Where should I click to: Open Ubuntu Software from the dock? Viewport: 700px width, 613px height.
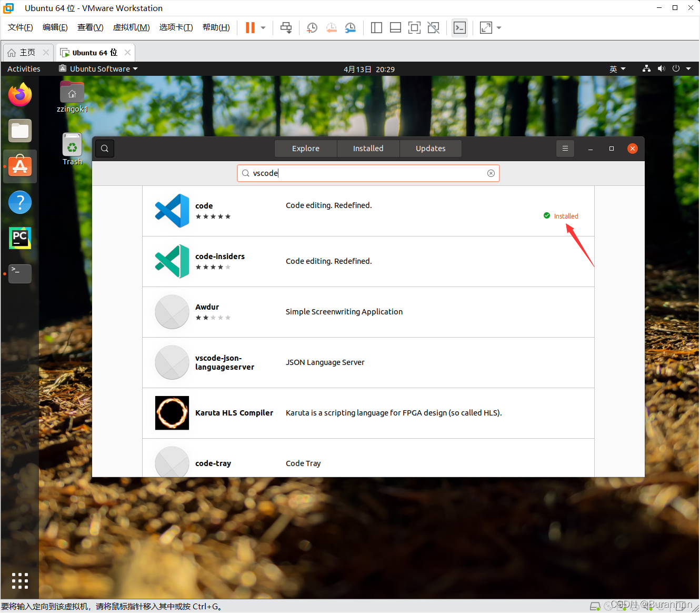pos(20,166)
